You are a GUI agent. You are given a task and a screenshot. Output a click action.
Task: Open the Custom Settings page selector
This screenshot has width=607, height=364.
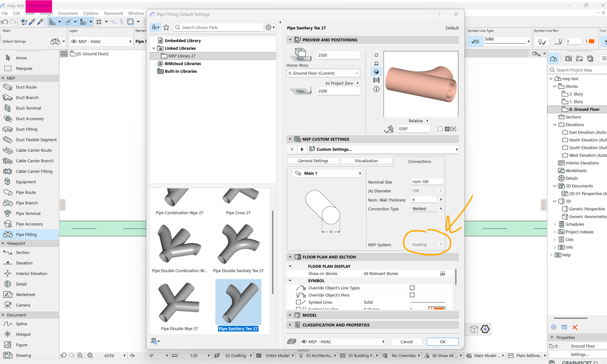pyautogui.click(x=383, y=149)
